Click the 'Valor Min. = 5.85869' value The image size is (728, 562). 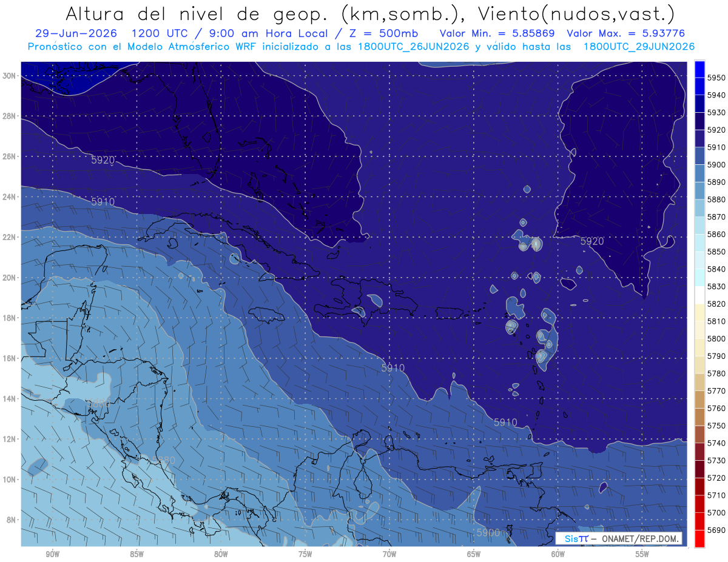coord(499,33)
